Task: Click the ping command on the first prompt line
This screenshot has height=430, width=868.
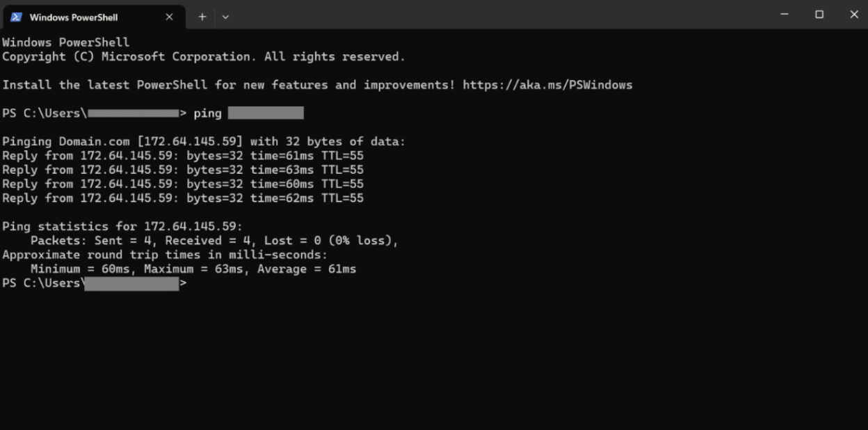Action: [207, 112]
